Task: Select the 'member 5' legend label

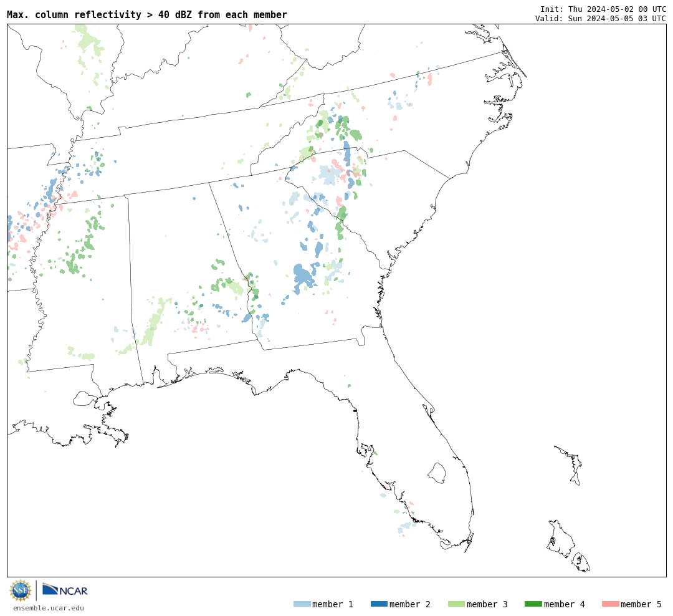Action: 641,604
